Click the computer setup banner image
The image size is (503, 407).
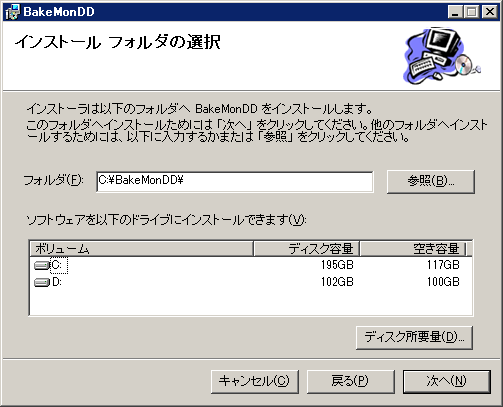[442, 55]
